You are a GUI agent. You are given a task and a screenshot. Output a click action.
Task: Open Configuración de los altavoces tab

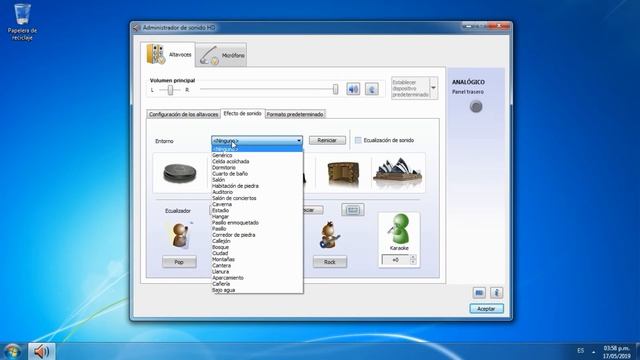pos(183,114)
